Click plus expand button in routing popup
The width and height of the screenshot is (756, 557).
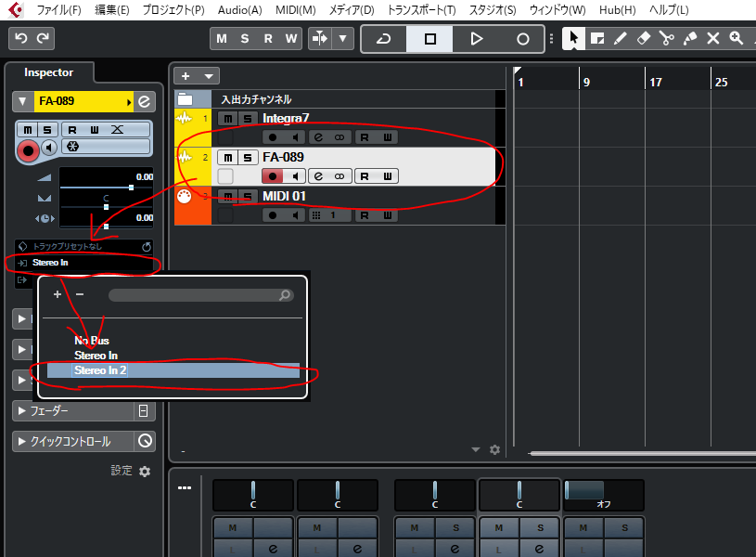point(58,294)
